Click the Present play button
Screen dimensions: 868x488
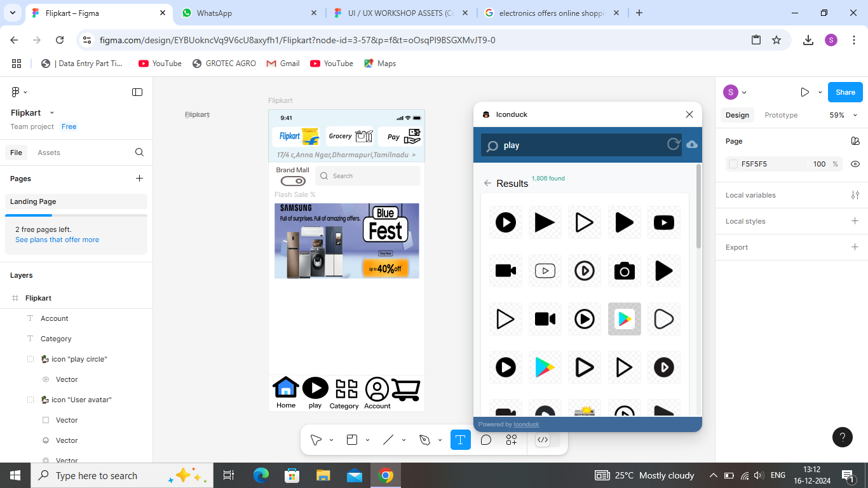[x=804, y=92]
